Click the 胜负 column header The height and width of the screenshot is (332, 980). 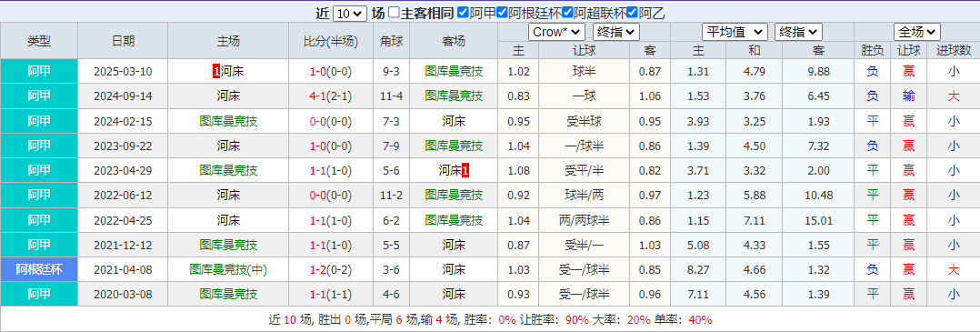pyautogui.click(x=872, y=51)
